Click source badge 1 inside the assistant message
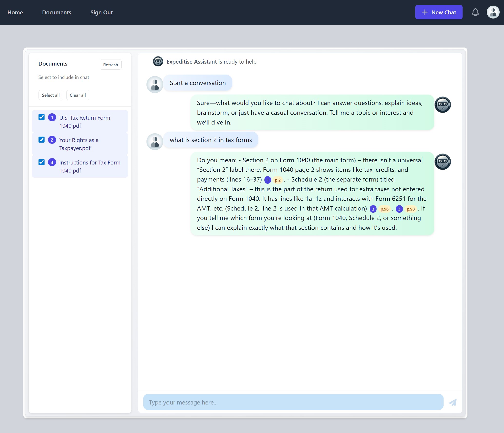The height and width of the screenshot is (433, 504). 267,180
